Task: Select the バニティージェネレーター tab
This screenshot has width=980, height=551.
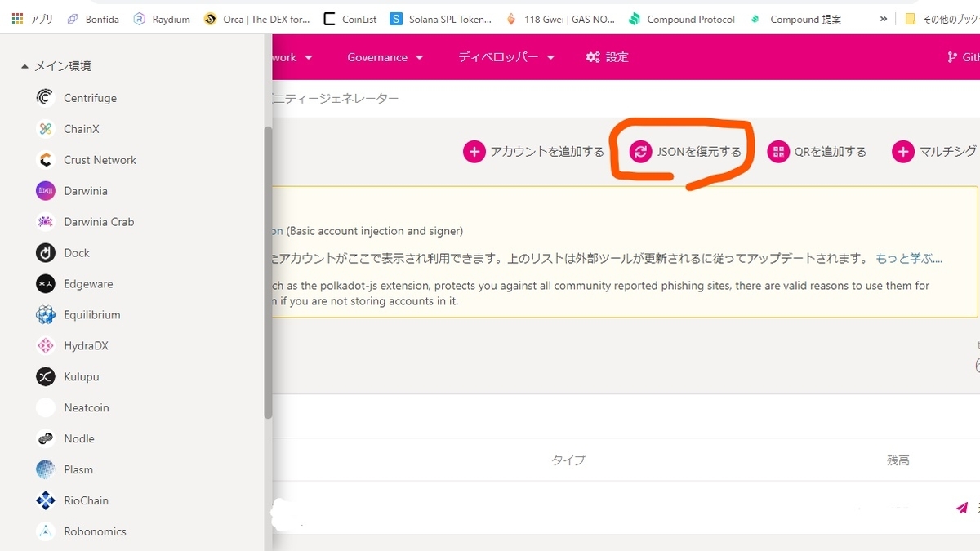Action: 336,99
